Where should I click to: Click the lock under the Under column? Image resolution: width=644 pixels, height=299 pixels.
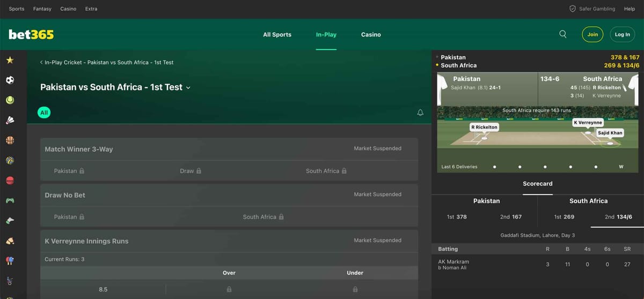pos(355,289)
